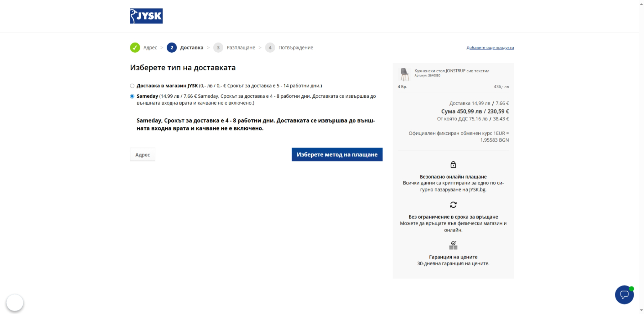The height and width of the screenshot is (314, 644).
Task: Click the green checkmark Address step icon
Action: tap(135, 48)
